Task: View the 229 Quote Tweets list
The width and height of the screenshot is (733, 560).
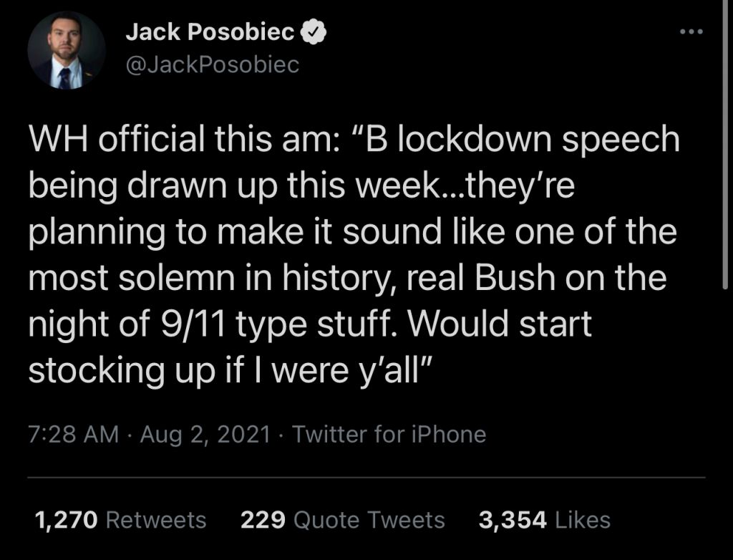Action: (343, 520)
